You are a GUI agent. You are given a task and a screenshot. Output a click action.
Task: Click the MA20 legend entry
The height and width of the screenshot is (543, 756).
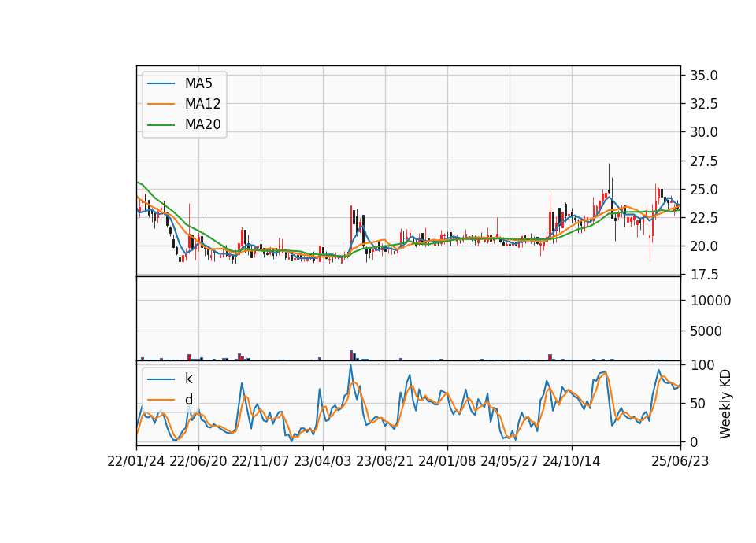[x=183, y=124]
